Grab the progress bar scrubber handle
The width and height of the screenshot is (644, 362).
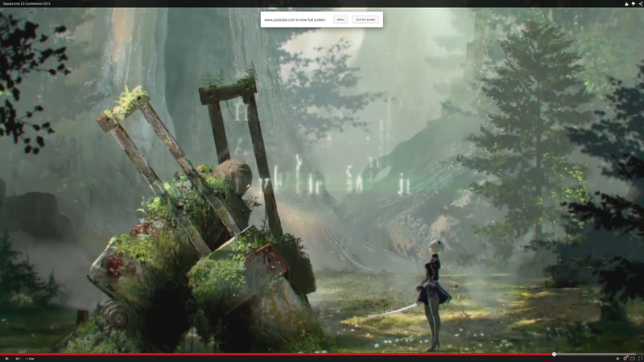554,354
